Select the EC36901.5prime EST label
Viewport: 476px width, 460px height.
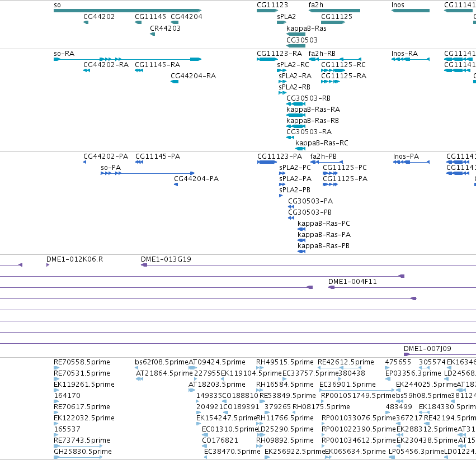(x=347, y=385)
